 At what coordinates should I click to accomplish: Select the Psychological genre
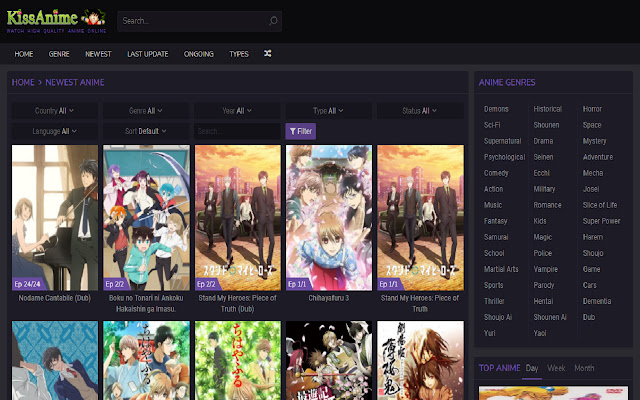click(x=504, y=157)
